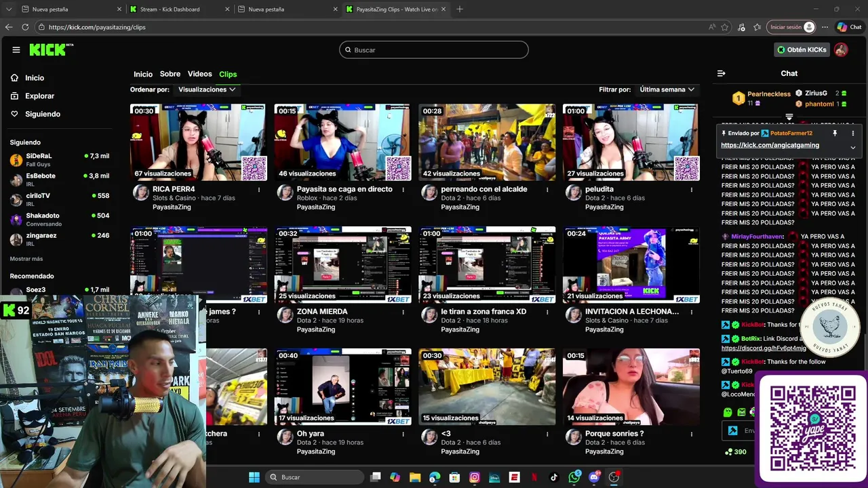Expand following list with Mostrar más
Viewport: 868px width, 488px height.
[26, 259]
